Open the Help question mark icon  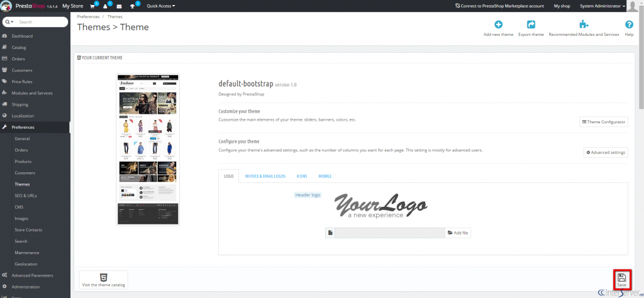pyautogui.click(x=629, y=25)
